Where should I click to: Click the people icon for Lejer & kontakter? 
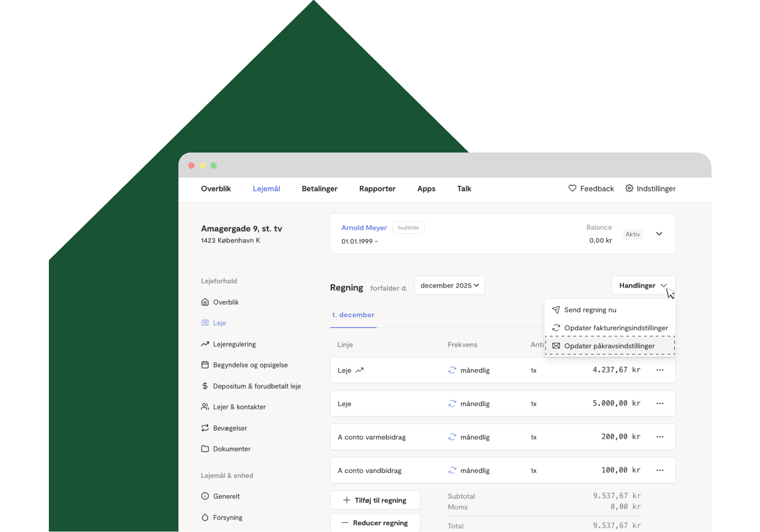(x=205, y=407)
